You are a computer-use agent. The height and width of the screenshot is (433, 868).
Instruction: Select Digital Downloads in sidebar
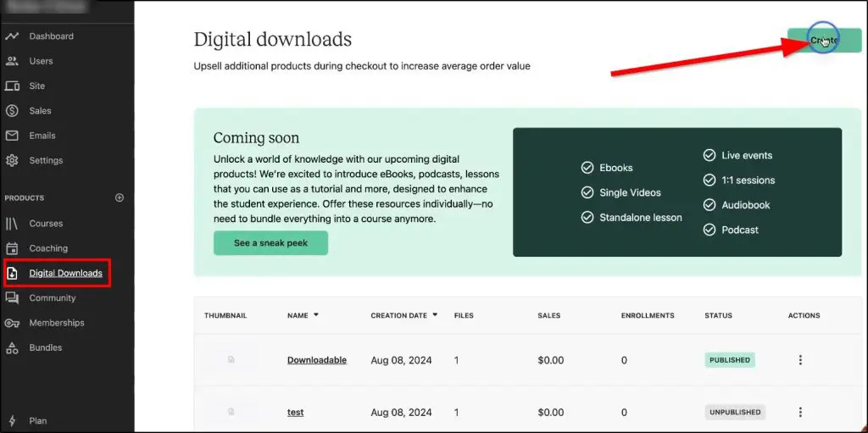66,274
